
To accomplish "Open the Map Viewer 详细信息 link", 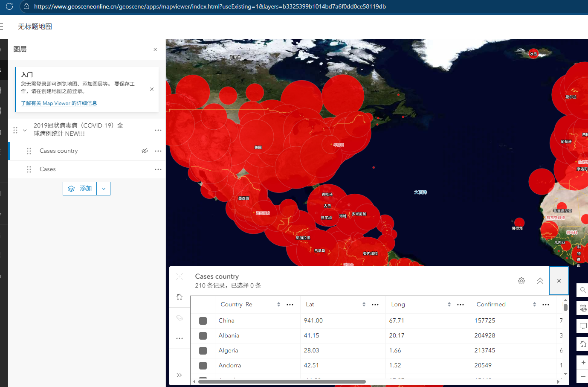I will click(x=59, y=103).
